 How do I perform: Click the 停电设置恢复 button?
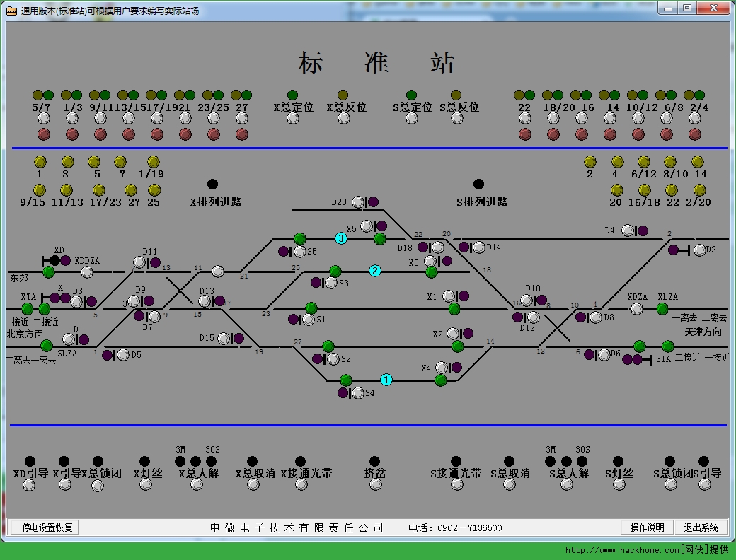pyautogui.click(x=45, y=527)
